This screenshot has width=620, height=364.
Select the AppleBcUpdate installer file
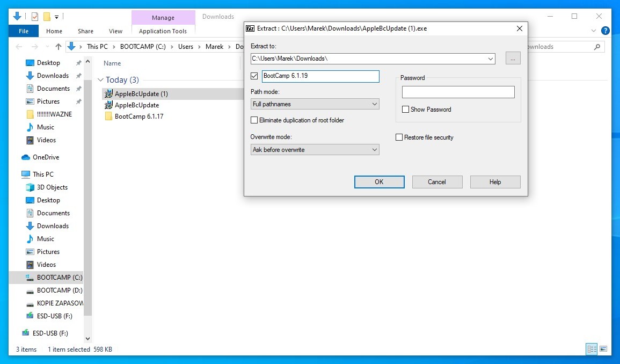point(132,105)
